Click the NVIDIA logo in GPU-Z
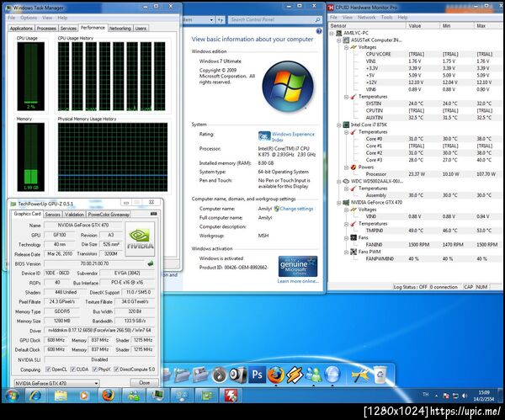 point(140,239)
